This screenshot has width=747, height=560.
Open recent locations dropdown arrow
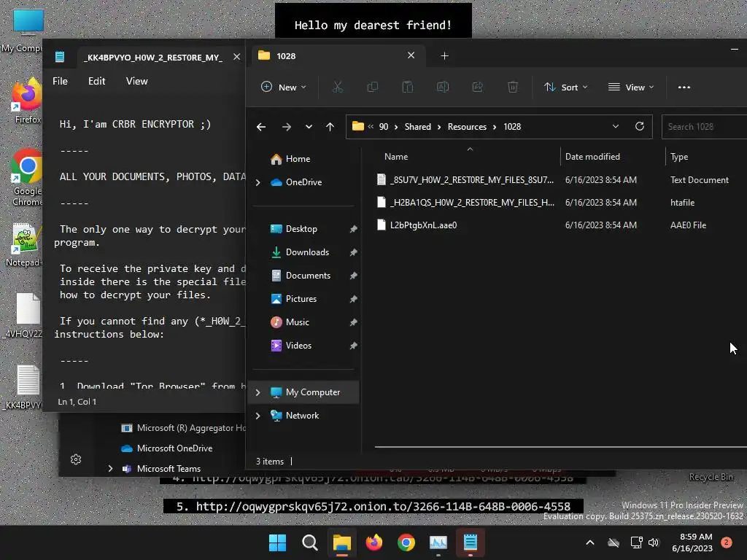tap(309, 127)
